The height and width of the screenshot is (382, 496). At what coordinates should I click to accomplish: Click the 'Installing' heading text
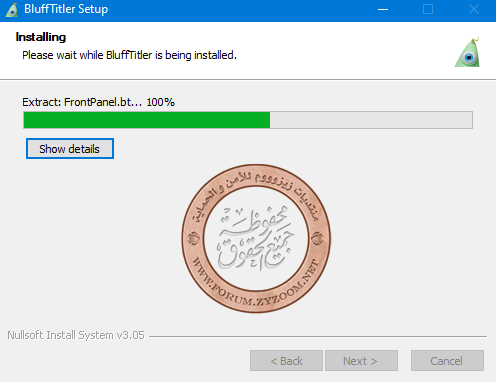[41, 37]
